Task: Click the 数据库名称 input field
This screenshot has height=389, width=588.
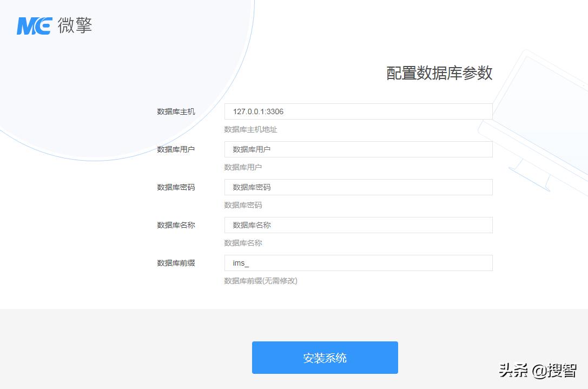Action: [x=358, y=225]
